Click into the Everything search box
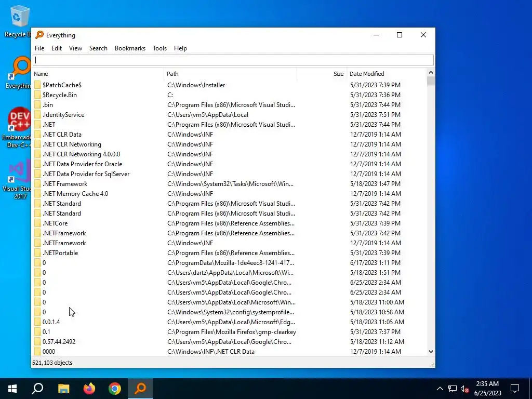This screenshot has width=532, height=399. [x=233, y=60]
